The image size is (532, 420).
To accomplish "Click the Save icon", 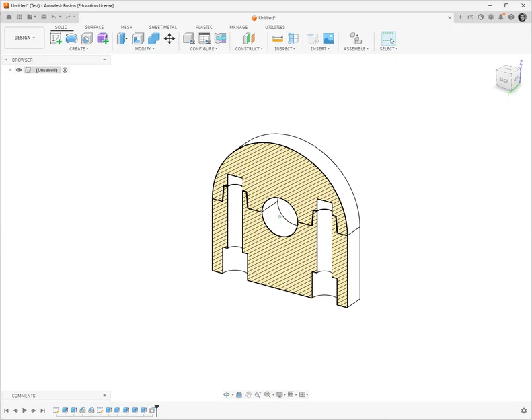I will pyautogui.click(x=44, y=17).
